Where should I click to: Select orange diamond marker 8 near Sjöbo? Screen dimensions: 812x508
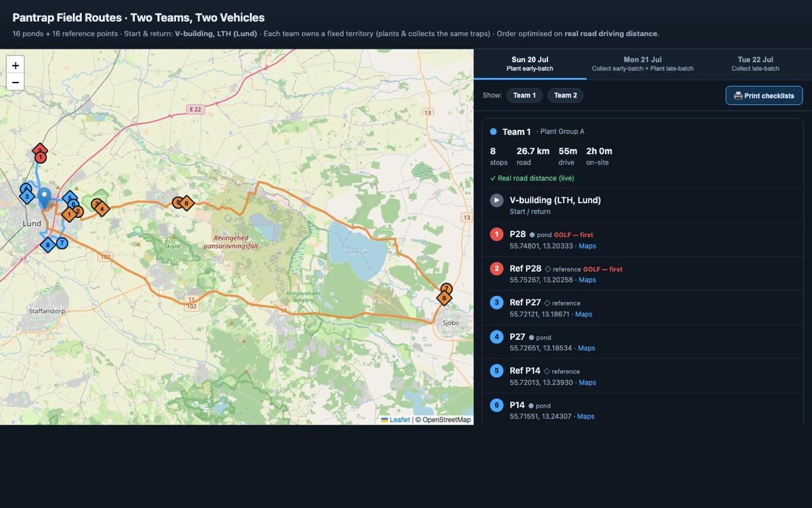click(x=444, y=298)
